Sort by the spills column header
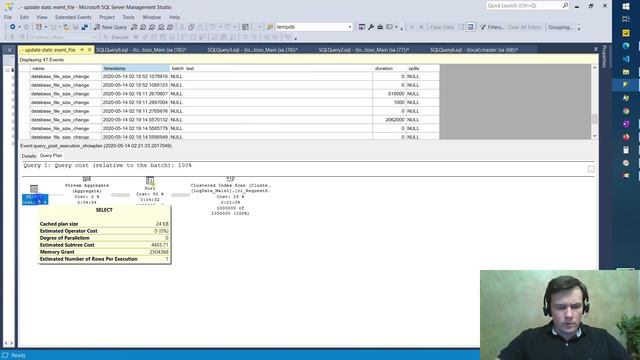 [x=422, y=68]
